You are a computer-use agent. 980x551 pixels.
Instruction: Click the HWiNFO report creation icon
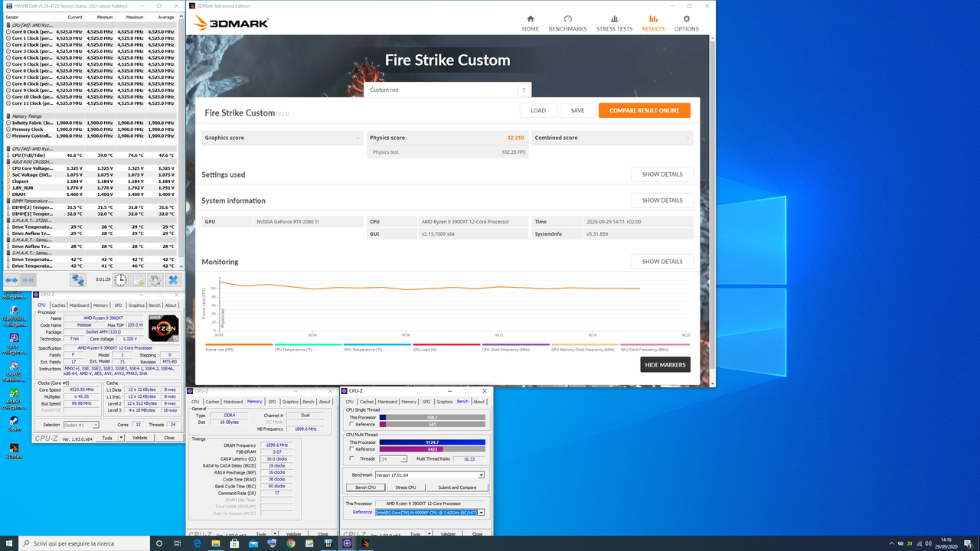pos(137,279)
